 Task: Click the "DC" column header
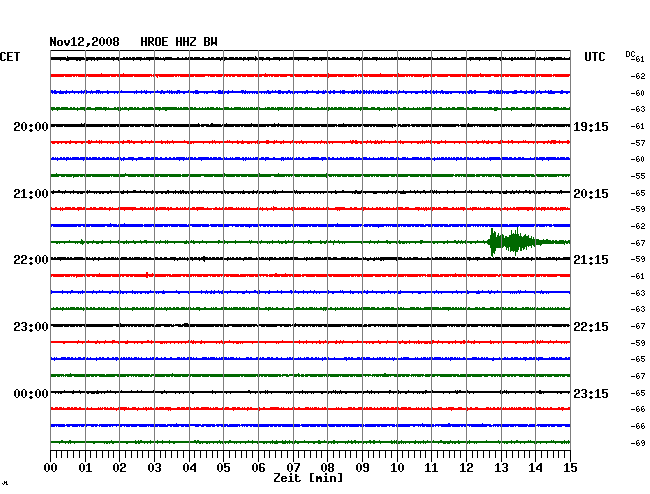click(x=630, y=54)
